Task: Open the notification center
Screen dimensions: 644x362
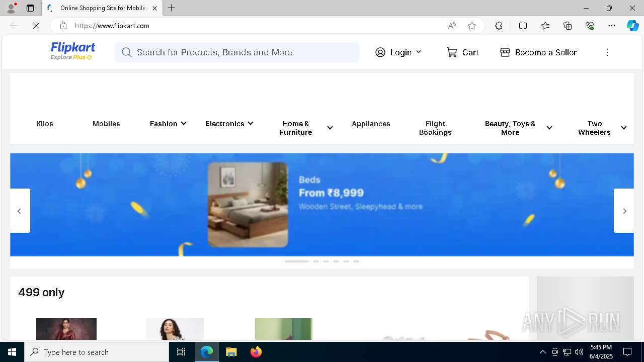Action: [627, 352]
